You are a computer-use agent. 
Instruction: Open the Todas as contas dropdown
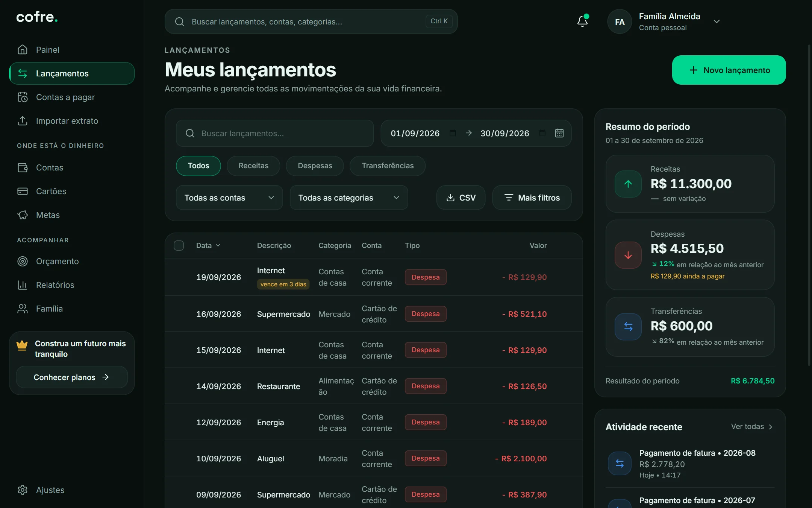point(229,198)
